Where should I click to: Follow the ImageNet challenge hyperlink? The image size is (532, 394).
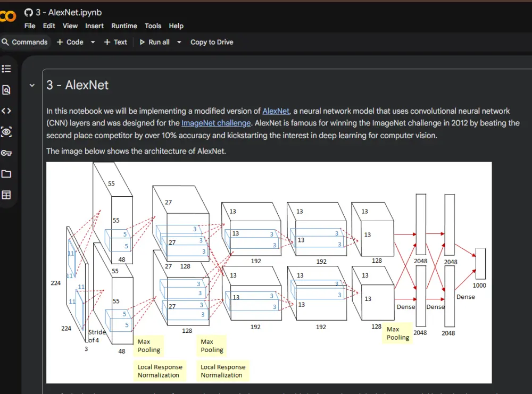(x=216, y=123)
